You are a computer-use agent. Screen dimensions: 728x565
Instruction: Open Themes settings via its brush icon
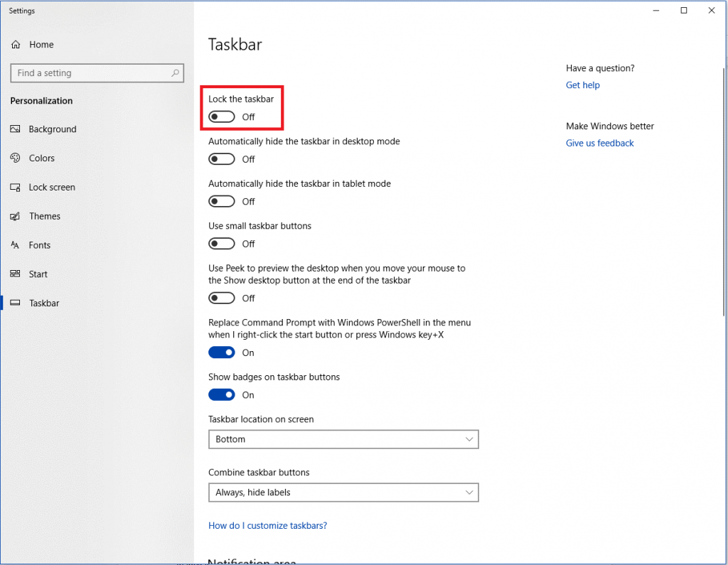tap(16, 216)
